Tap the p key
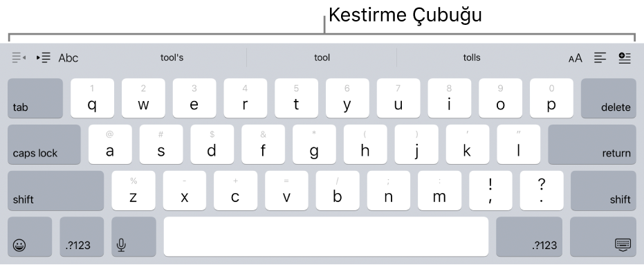Screen dimensions: 644x265 [x=551, y=98]
